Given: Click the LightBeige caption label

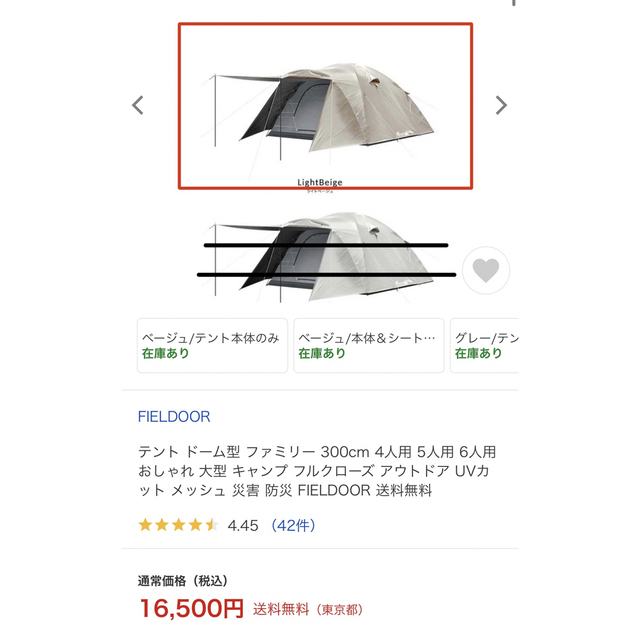Looking at the screenshot, I should [x=320, y=182].
